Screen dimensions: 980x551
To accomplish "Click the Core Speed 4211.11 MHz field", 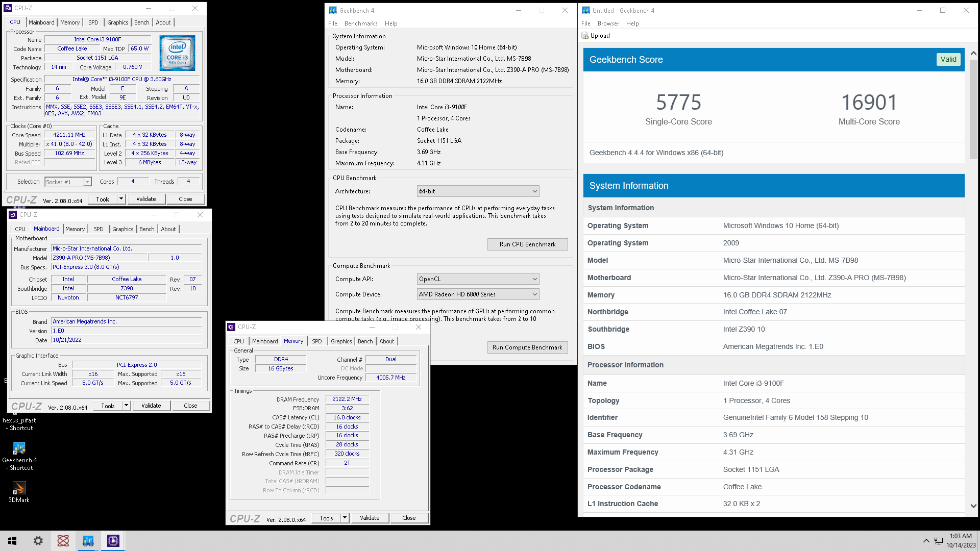I will tap(69, 135).
